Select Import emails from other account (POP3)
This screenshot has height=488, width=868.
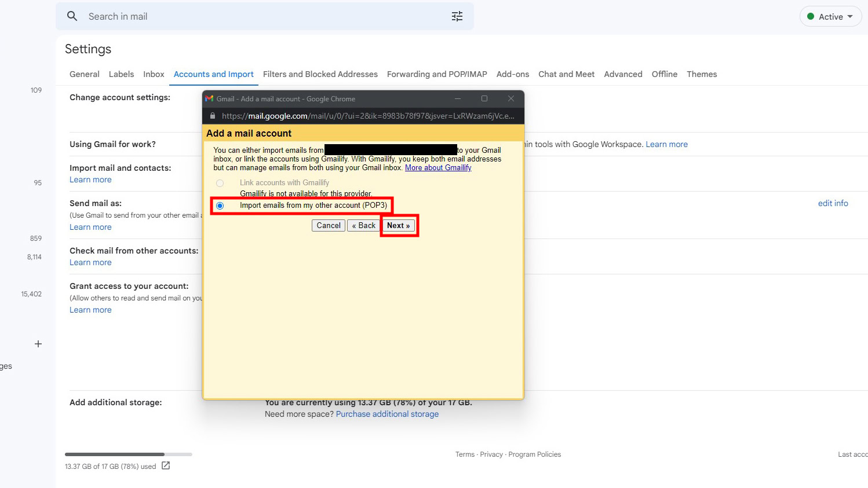220,206
